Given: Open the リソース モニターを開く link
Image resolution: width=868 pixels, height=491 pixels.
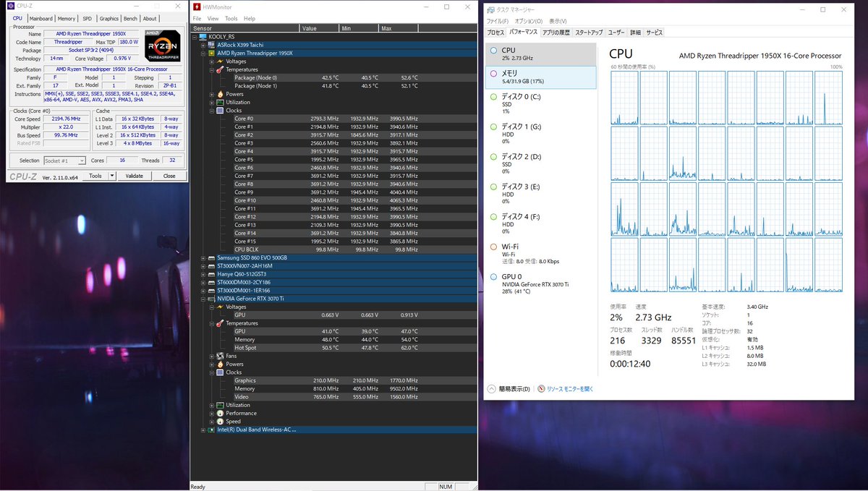Looking at the screenshot, I should [x=570, y=389].
